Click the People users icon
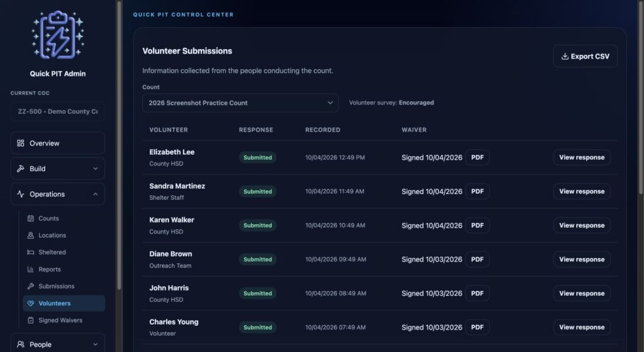 21,344
